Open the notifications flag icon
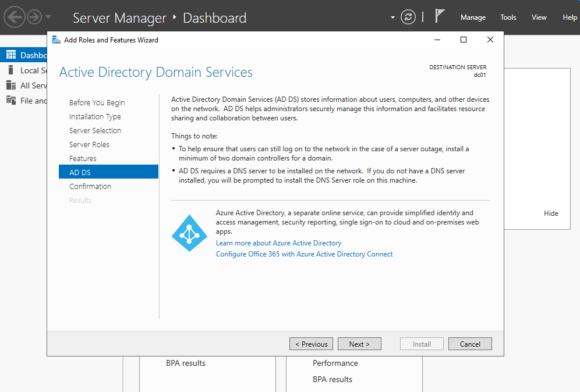Screen dimensions: 580x392 click(440, 16)
